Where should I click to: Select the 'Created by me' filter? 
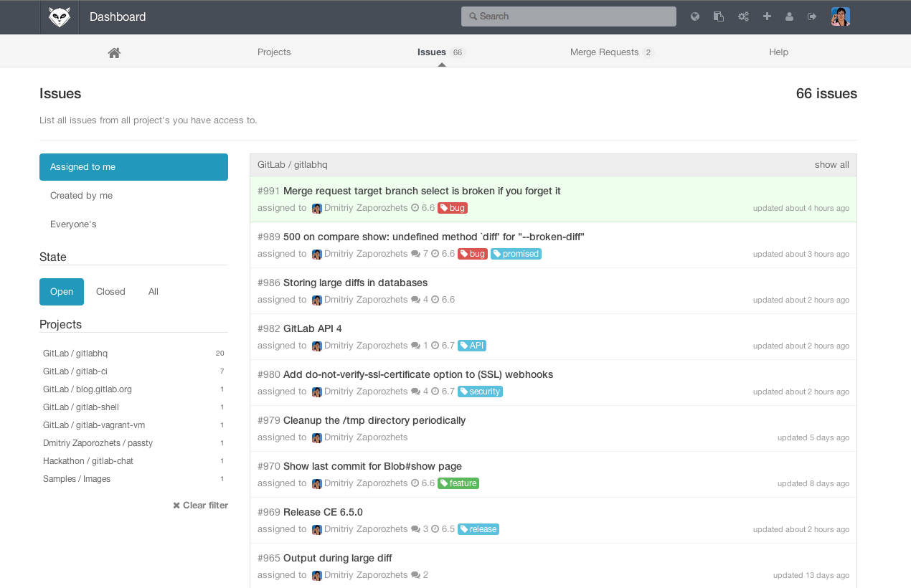click(82, 196)
